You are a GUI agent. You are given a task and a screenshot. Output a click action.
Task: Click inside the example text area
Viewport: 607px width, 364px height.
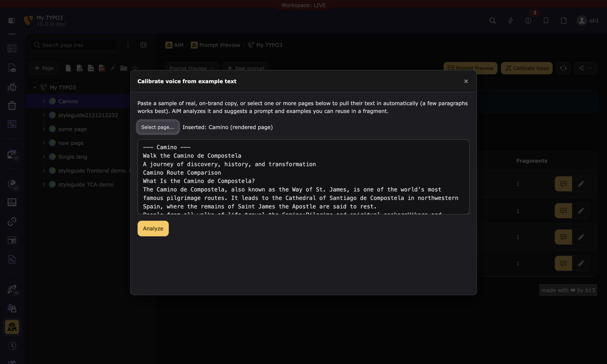click(303, 177)
